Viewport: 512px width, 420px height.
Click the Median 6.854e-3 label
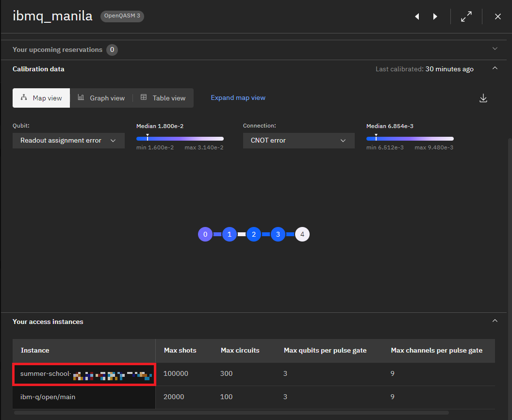coord(390,126)
